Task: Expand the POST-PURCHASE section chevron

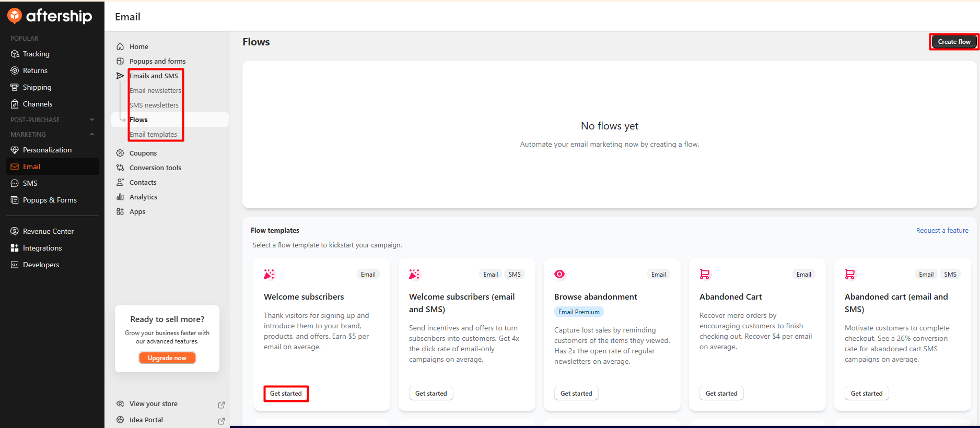Action: (x=92, y=120)
